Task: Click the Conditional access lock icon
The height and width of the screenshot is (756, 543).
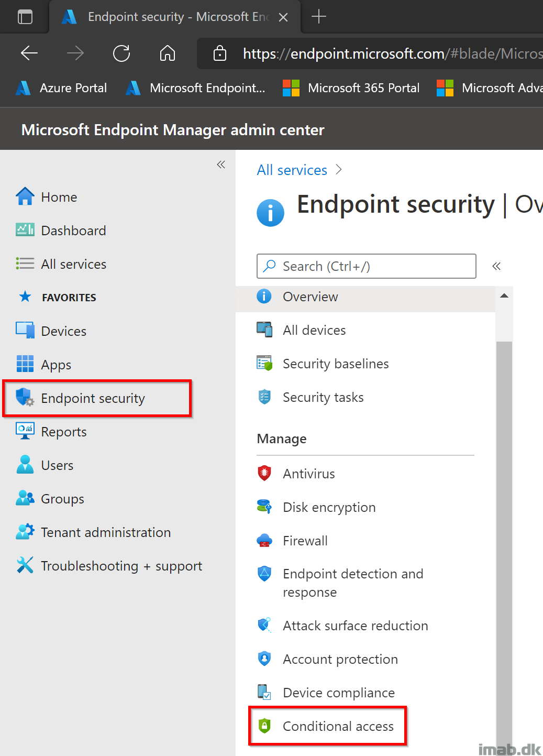Action: [264, 726]
